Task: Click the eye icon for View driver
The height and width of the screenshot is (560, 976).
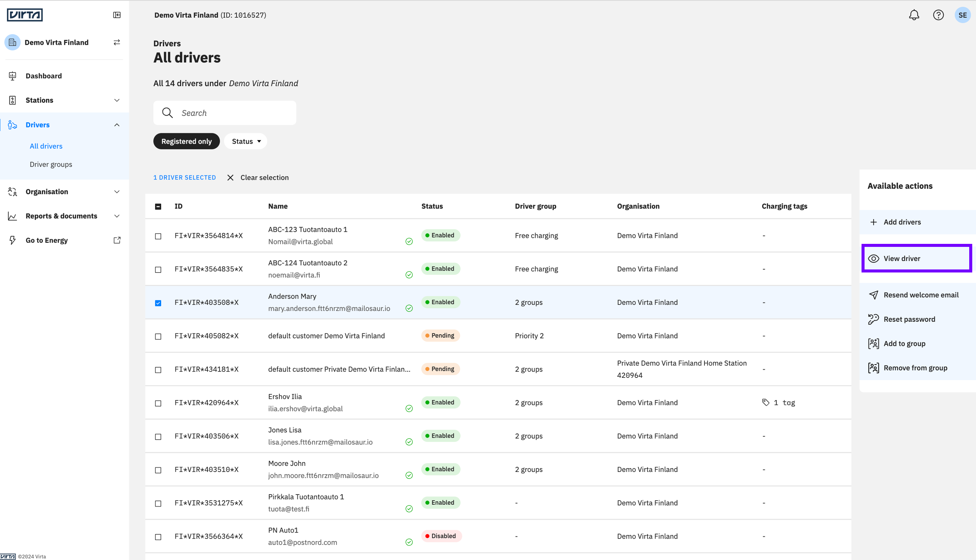Action: [x=873, y=259]
